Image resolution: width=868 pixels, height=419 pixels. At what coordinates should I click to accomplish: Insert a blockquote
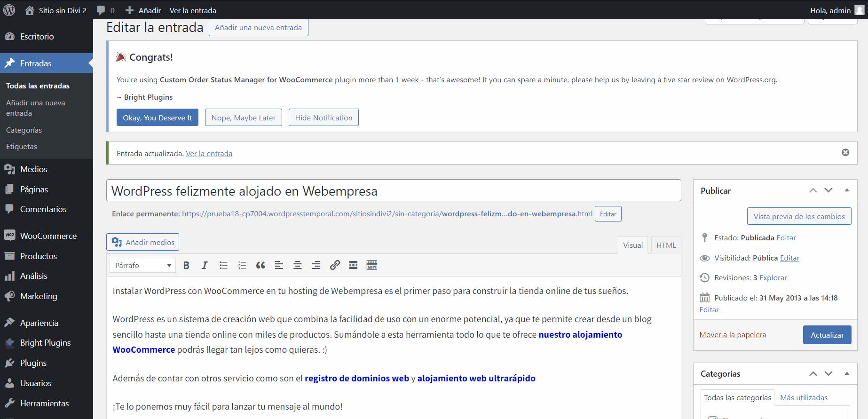click(x=260, y=265)
